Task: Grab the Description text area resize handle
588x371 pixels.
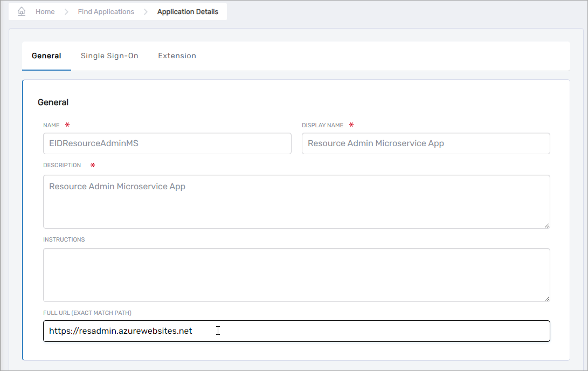Action: click(547, 225)
